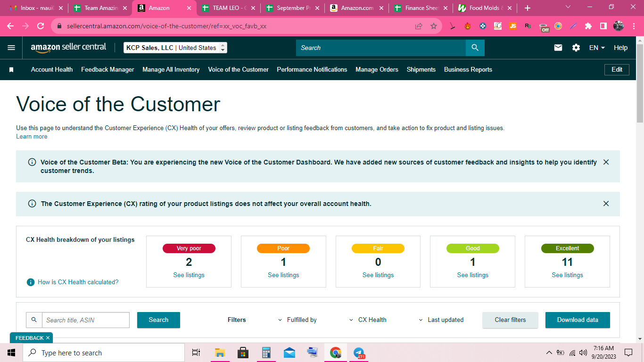Switch to the Inbox browser tab

pyautogui.click(x=36, y=8)
